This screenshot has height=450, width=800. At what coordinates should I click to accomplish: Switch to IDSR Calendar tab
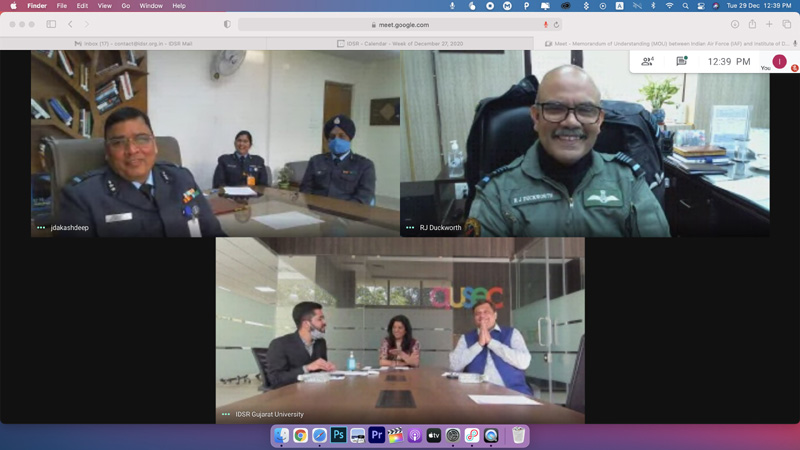coord(400,43)
